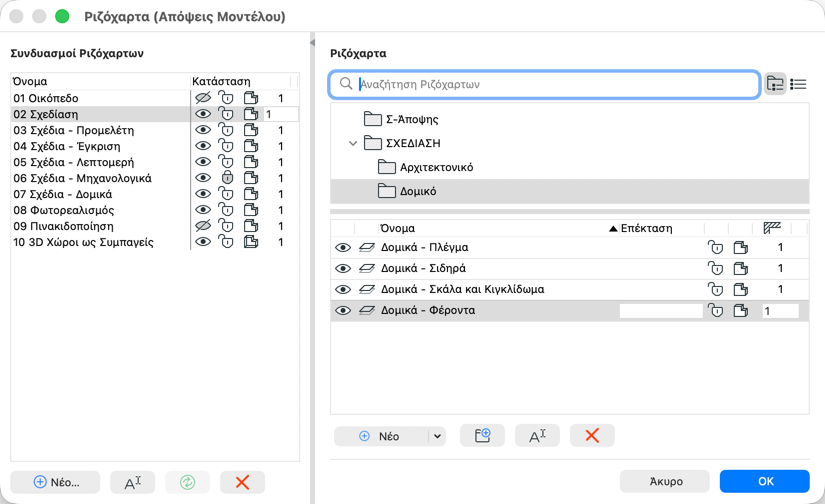Image resolution: width=825 pixels, height=504 pixels.
Task: Click lock icon for Δομικά - Φέροντα layer
Action: click(x=715, y=310)
